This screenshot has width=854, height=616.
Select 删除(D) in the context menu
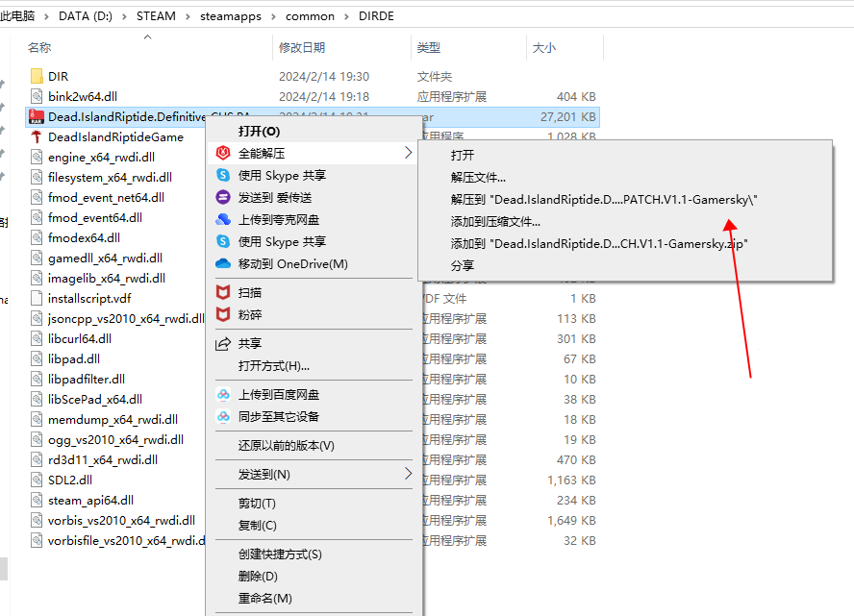258,576
